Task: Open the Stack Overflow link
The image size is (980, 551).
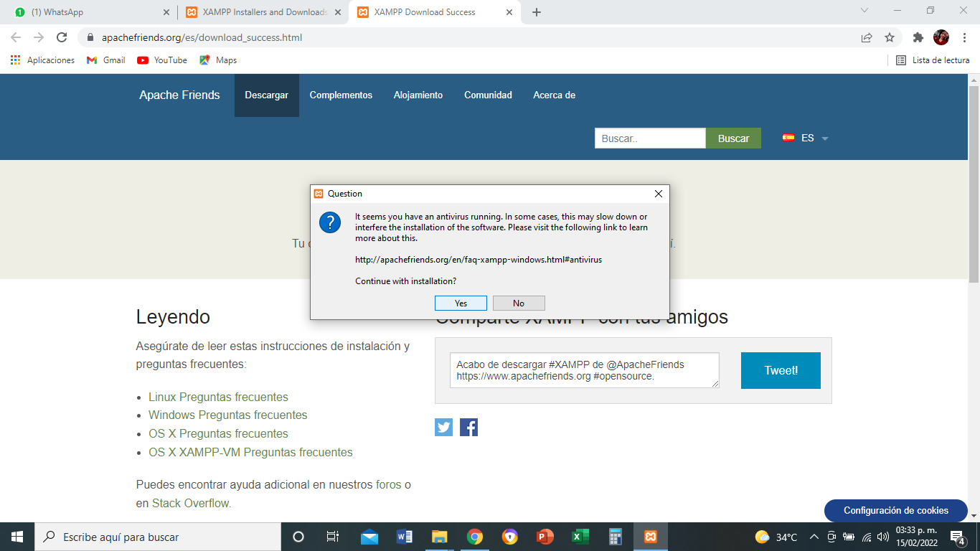Action: click(190, 504)
